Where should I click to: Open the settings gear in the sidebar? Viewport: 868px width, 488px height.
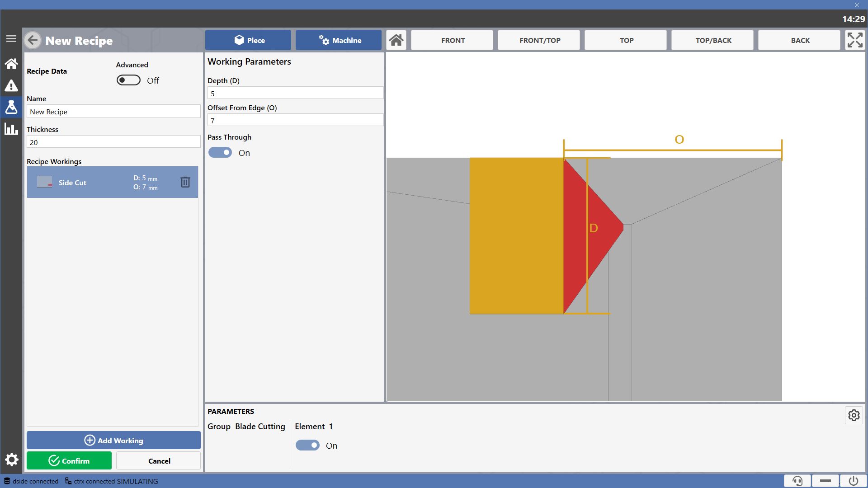click(x=11, y=460)
